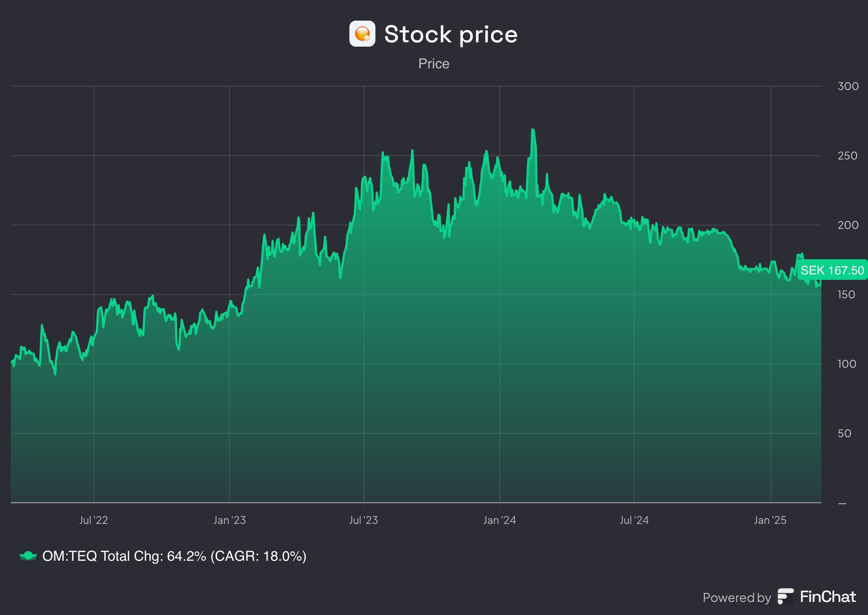Click the Jan '24 axis label
The width and height of the screenshot is (868, 615).
click(499, 520)
